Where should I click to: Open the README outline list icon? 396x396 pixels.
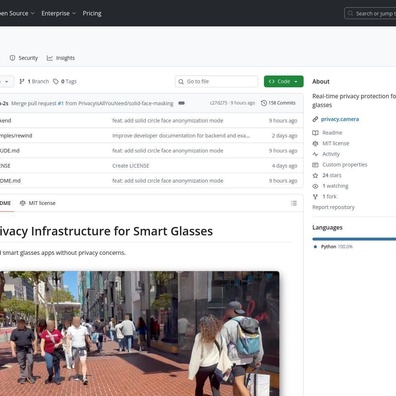coord(294,203)
